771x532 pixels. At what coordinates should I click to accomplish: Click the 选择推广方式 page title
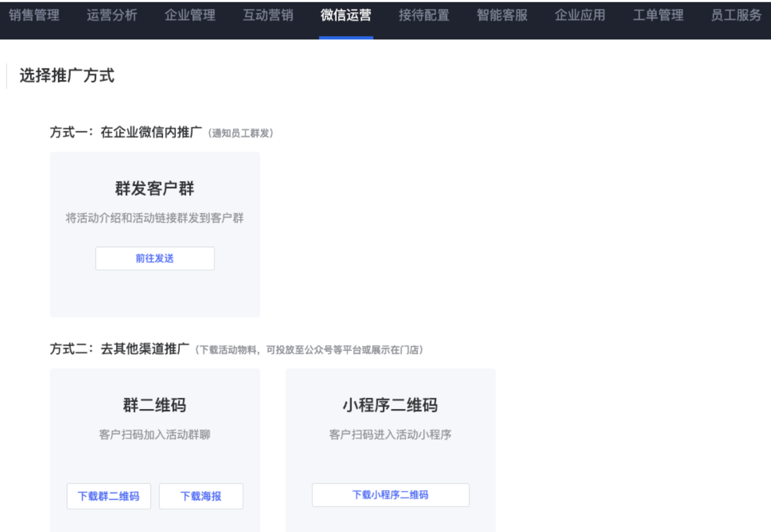(67, 76)
